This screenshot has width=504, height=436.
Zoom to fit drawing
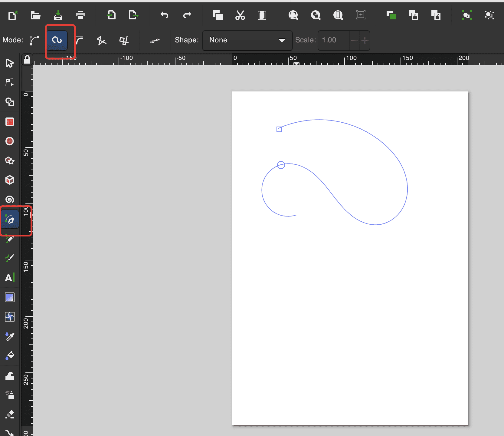click(x=316, y=15)
